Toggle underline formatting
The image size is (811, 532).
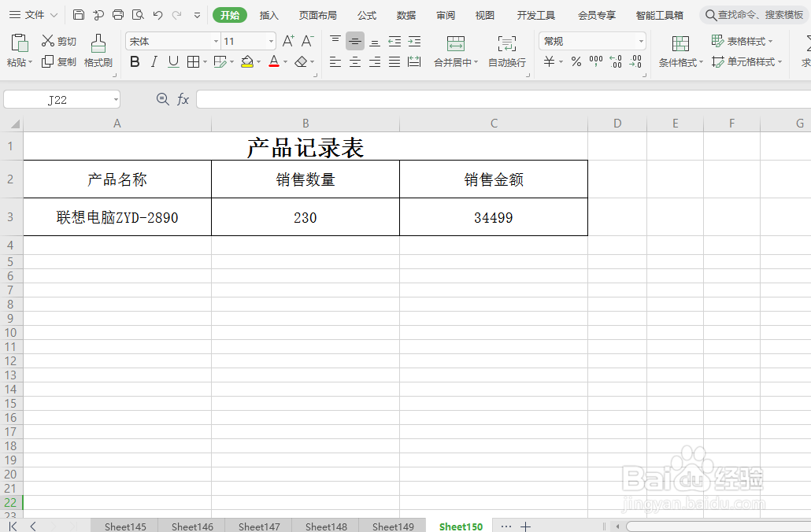click(173, 62)
